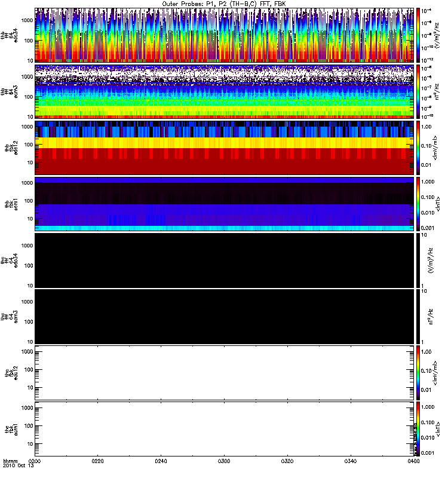Click the 10⁻¹² tick on the top color bar
The image size is (448, 478).
click(x=427, y=60)
